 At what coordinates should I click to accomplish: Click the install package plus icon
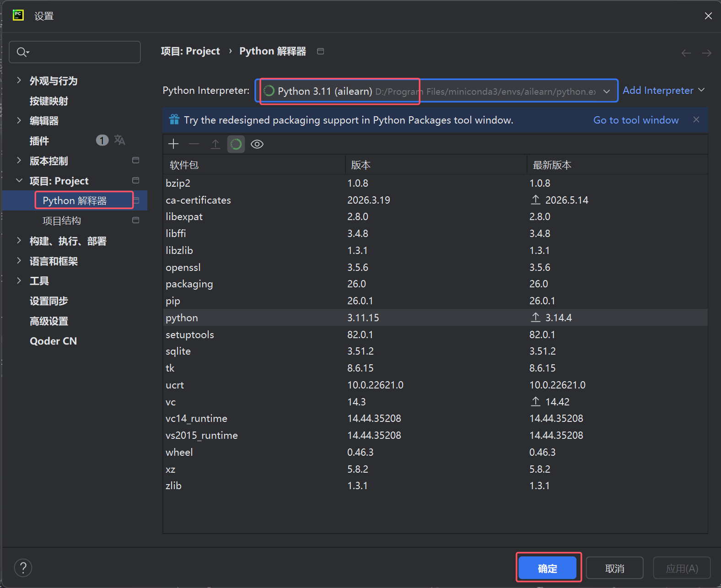[x=173, y=144]
